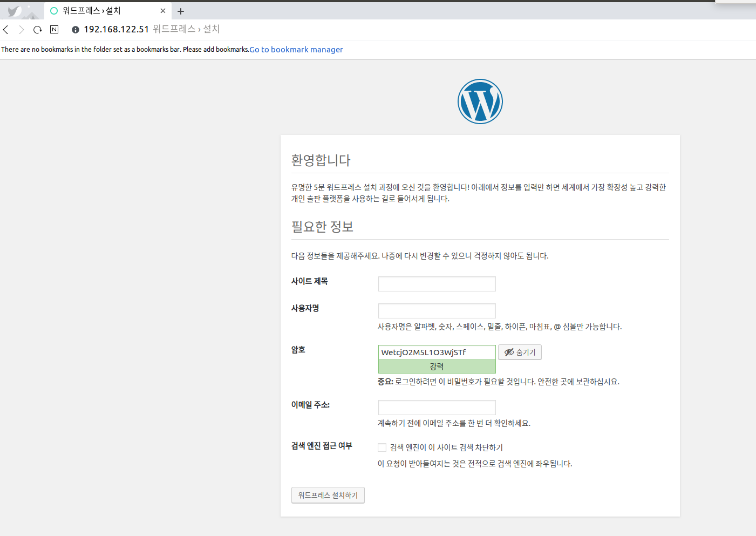Click the green 강력 strength indicator
This screenshot has width=756, height=536.
pyautogui.click(x=437, y=367)
